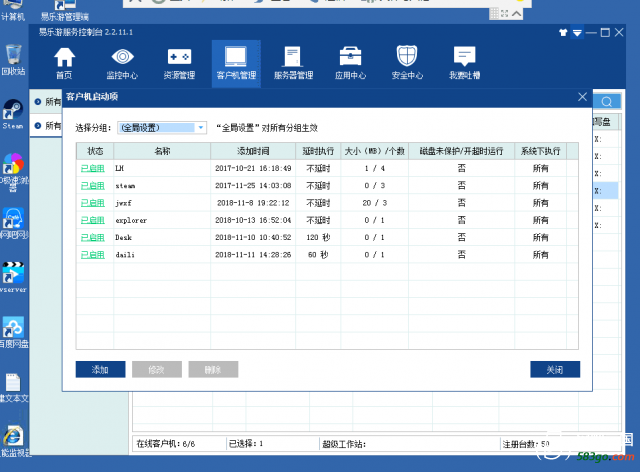Click date 2017-10-21 16:18:49
This screenshot has width=640, height=472.
point(253,168)
